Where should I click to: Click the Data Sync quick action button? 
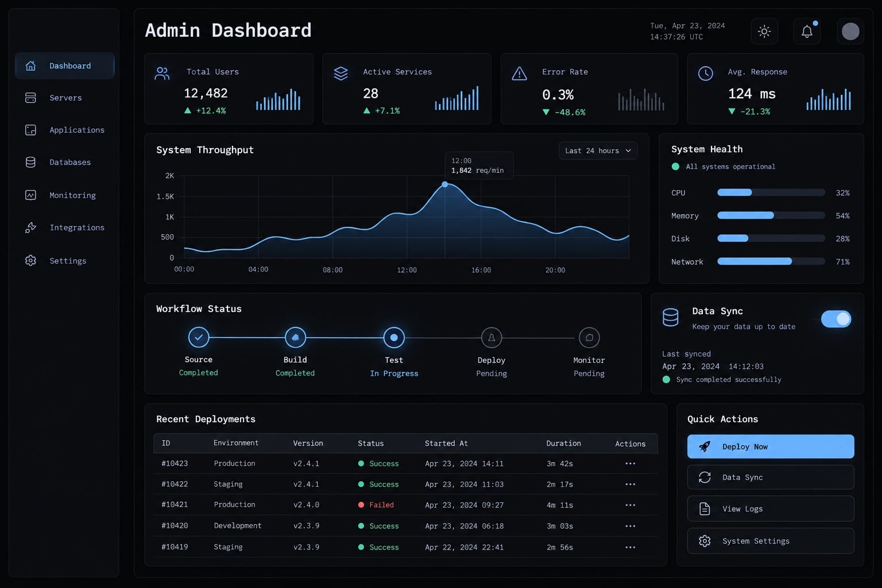[771, 477]
